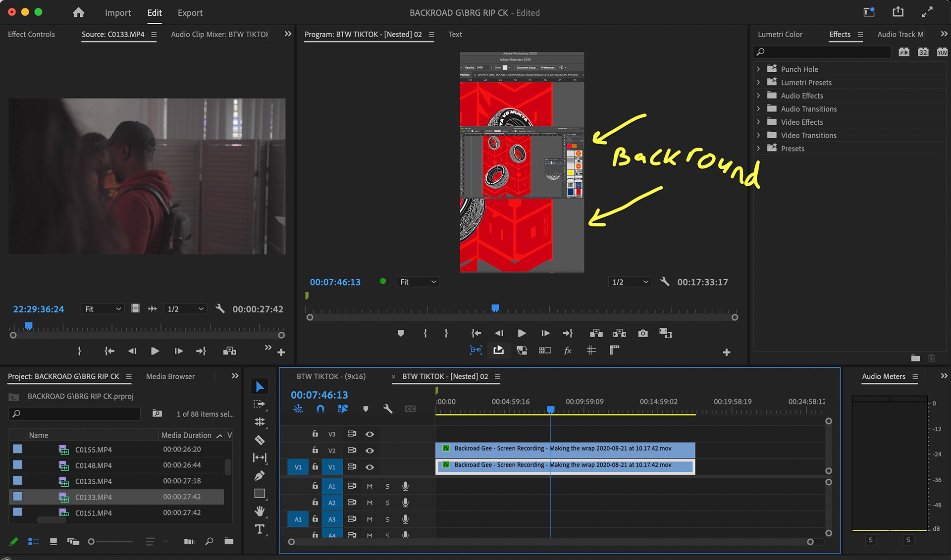Solo audio track A2

tap(387, 503)
